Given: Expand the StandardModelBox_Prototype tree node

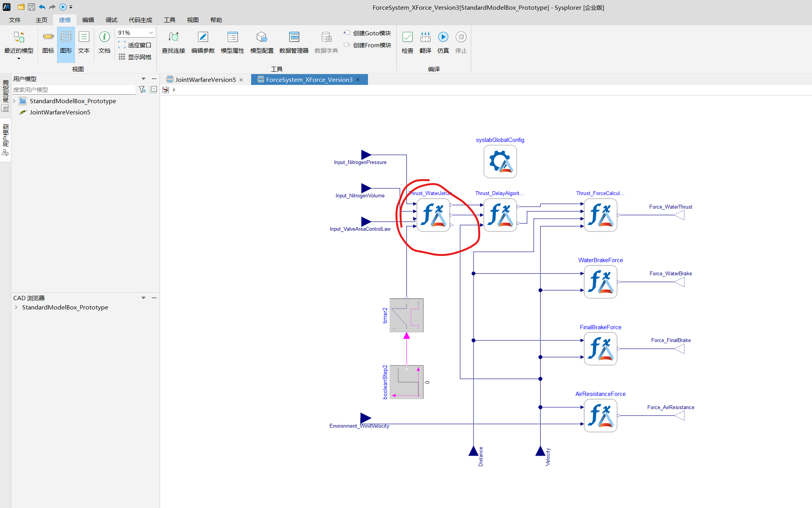Looking at the screenshot, I should pyautogui.click(x=14, y=101).
